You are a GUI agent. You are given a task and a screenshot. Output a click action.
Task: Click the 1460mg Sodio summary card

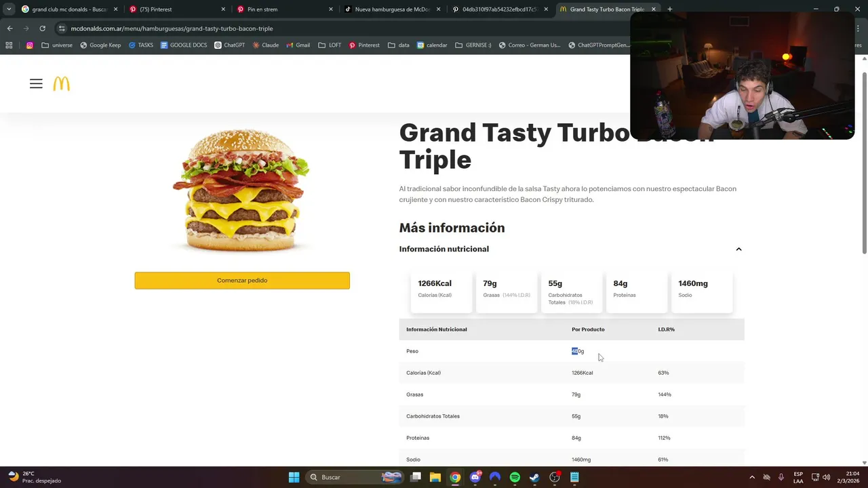pyautogui.click(x=702, y=292)
